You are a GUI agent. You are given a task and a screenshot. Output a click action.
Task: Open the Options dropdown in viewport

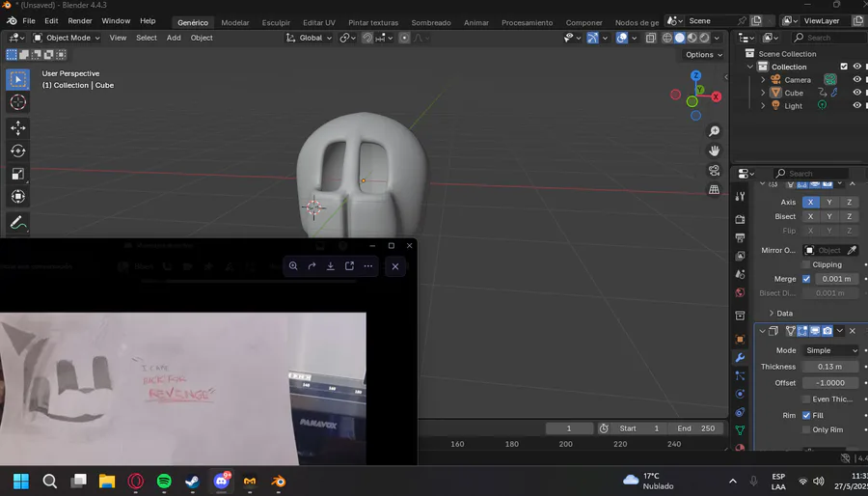(704, 55)
